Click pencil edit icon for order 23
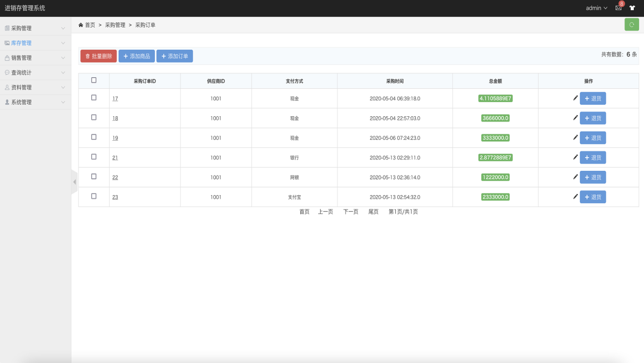 575,197
